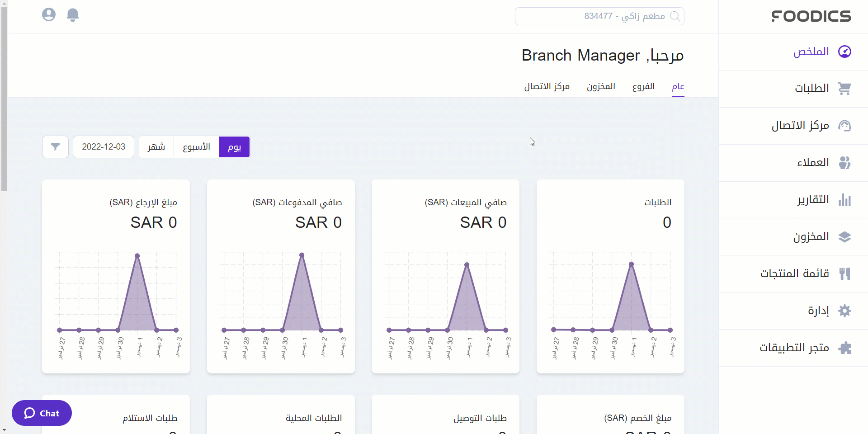This screenshot has height=434, width=868.
Task: Open التقارير in the sidebar
Action: coord(793,200)
